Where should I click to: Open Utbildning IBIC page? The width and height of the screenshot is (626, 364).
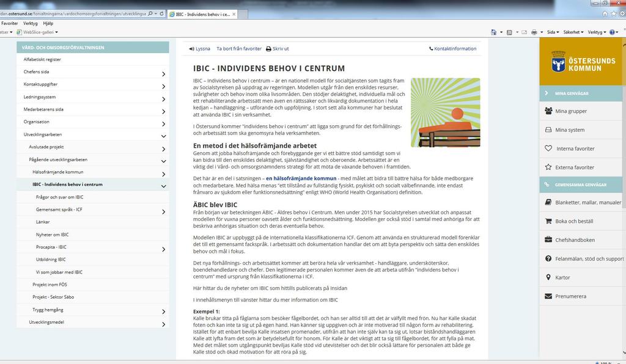pos(51,259)
